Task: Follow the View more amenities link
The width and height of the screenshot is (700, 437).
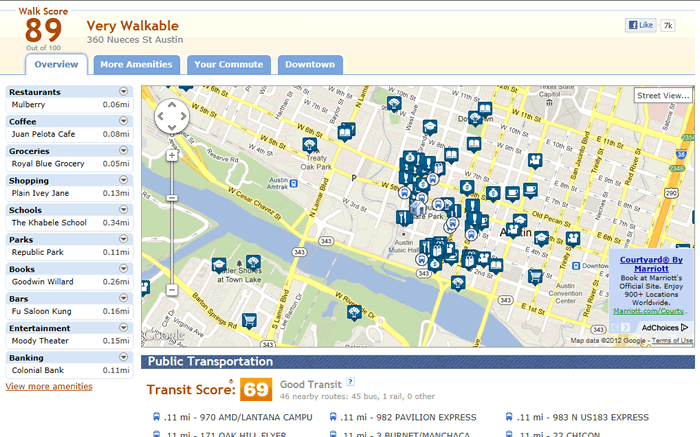Action: tap(49, 387)
